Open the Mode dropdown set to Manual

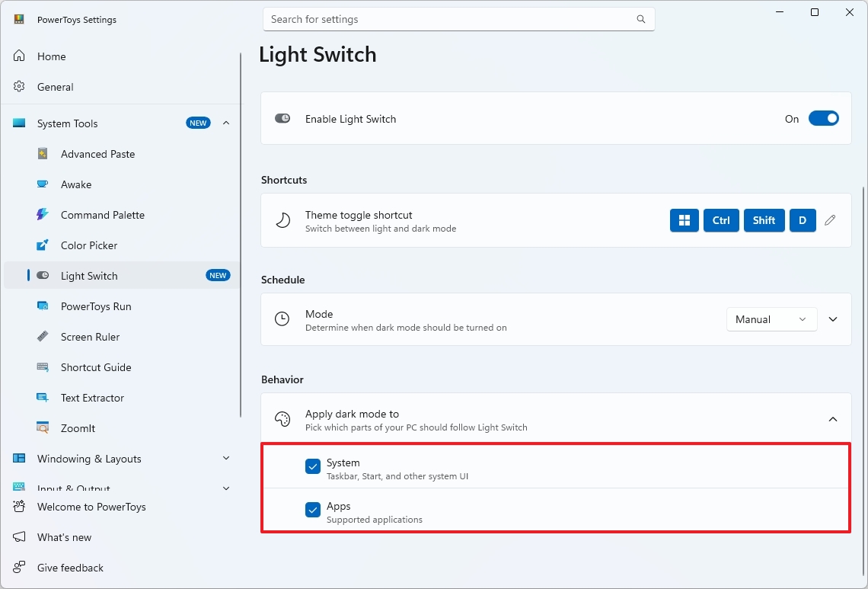point(771,319)
